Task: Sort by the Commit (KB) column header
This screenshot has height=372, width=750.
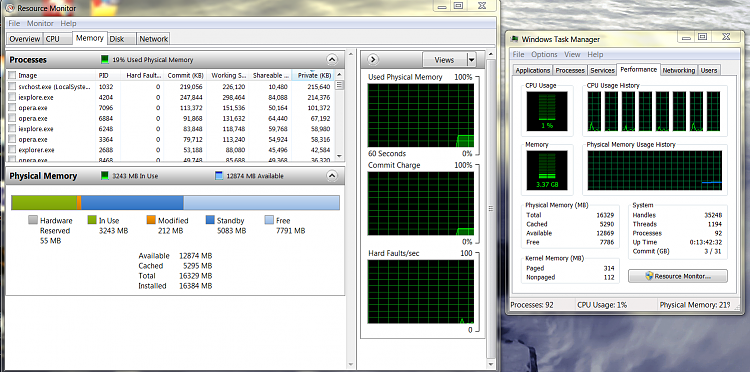Action: click(185, 75)
